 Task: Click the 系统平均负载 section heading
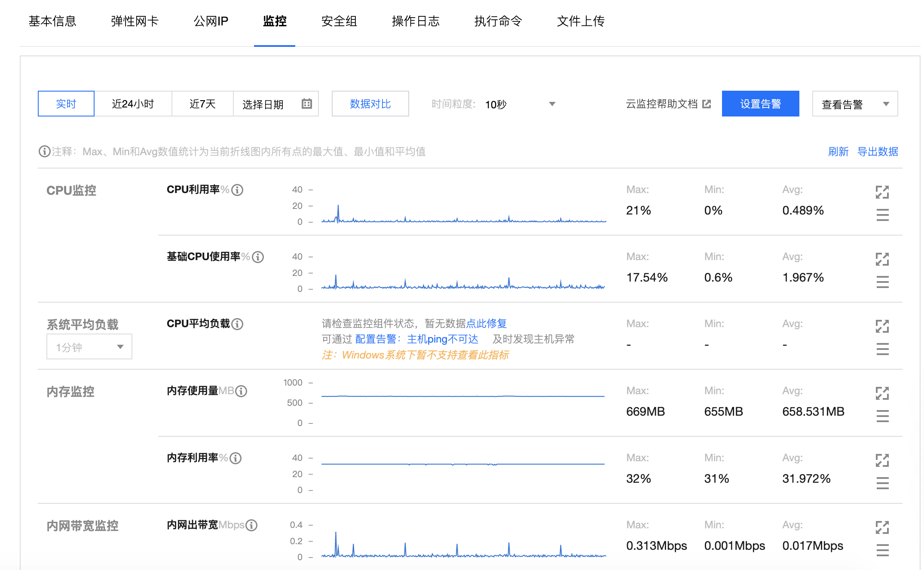83,325
